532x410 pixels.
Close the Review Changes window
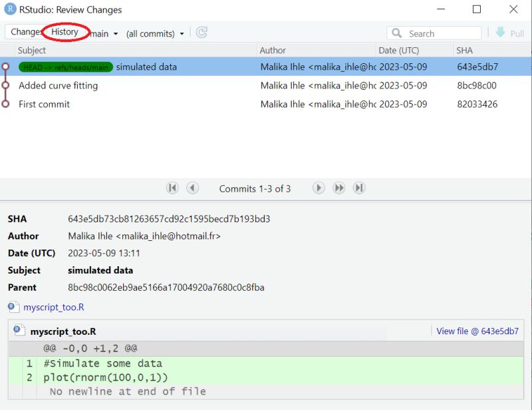513,9
